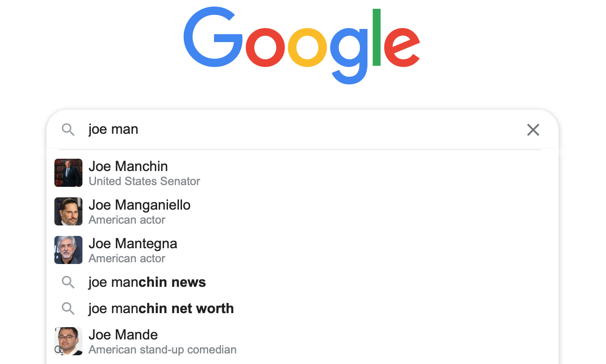This screenshot has height=364, width=606.
Task: Click the magnifying glass search icon
Action: [68, 130]
